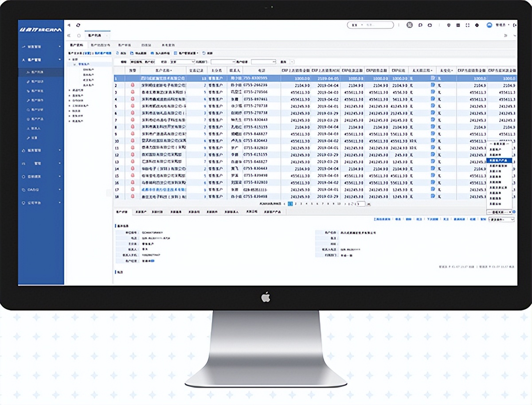The height and width of the screenshot is (405, 532).
Task: Click the refresh icon beside the back arrow
Action: tap(78, 25)
